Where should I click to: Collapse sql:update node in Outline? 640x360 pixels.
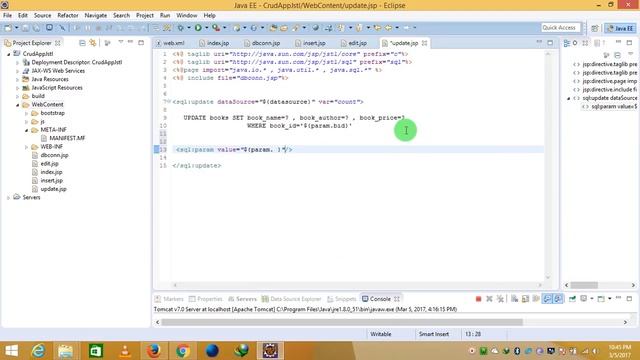568,98
